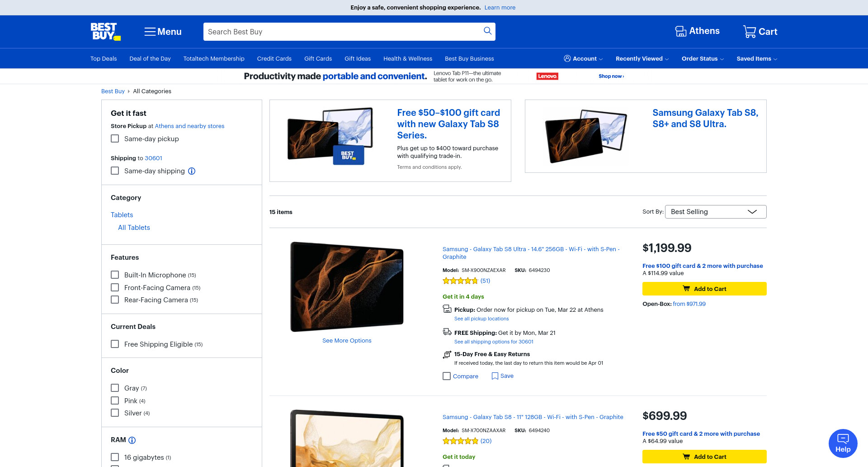Open the shopping cart icon
The width and height of the screenshot is (868, 467).
749,31
